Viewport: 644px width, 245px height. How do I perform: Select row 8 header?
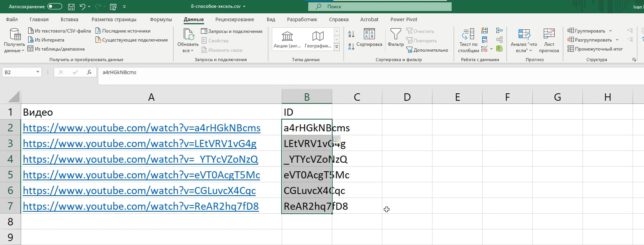[x=10, y=221]
